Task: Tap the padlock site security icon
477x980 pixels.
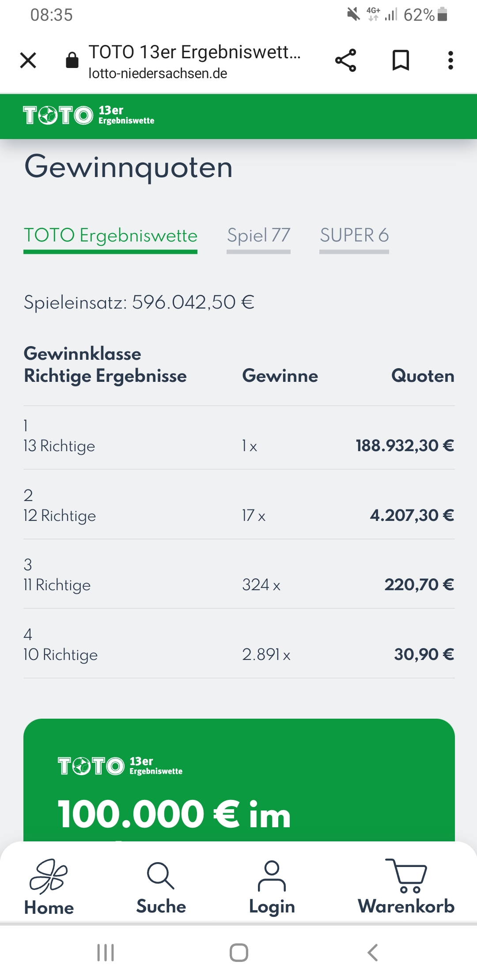Action: 72,60
